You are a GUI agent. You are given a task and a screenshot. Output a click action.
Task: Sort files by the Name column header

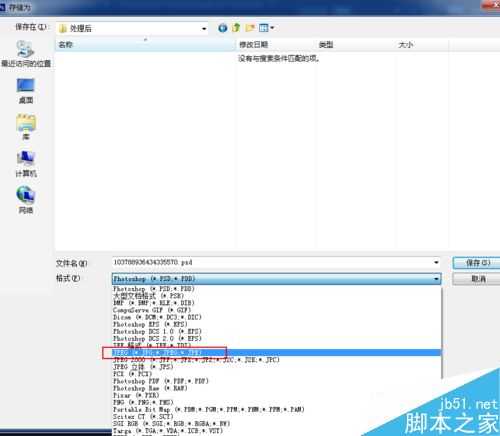(x=145, y=45)
